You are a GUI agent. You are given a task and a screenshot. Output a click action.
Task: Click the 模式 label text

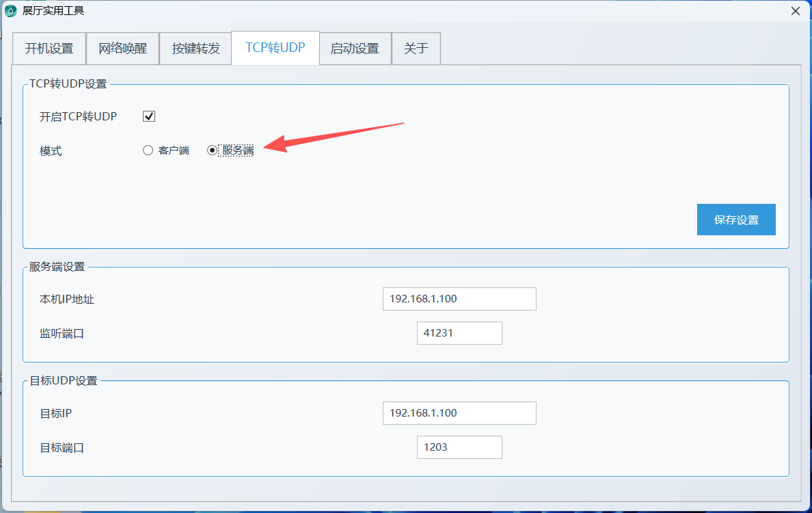click(x=51, y=151)
